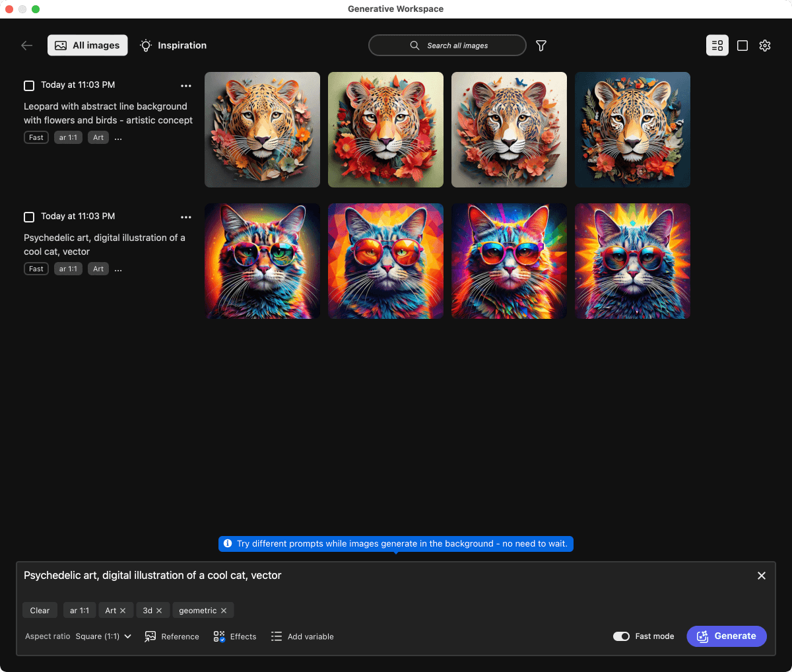Click the Reference image icon
792x672 pixels.
pyautogui.click(x=150, y=636)
